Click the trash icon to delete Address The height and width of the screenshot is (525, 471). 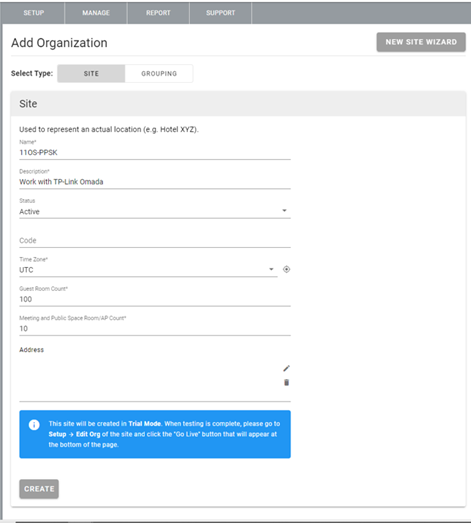286,382
